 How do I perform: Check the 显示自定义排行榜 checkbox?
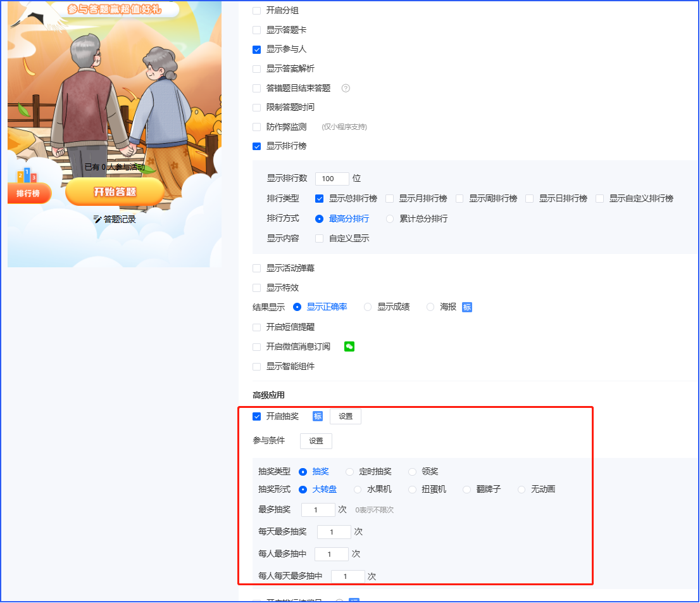pyautogui.click(x=599, y=199)
